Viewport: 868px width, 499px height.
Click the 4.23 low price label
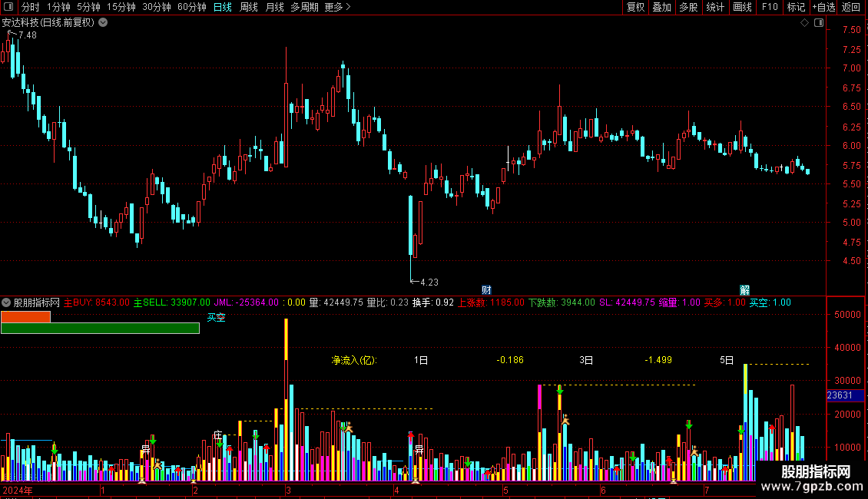(x=429, y=283)
